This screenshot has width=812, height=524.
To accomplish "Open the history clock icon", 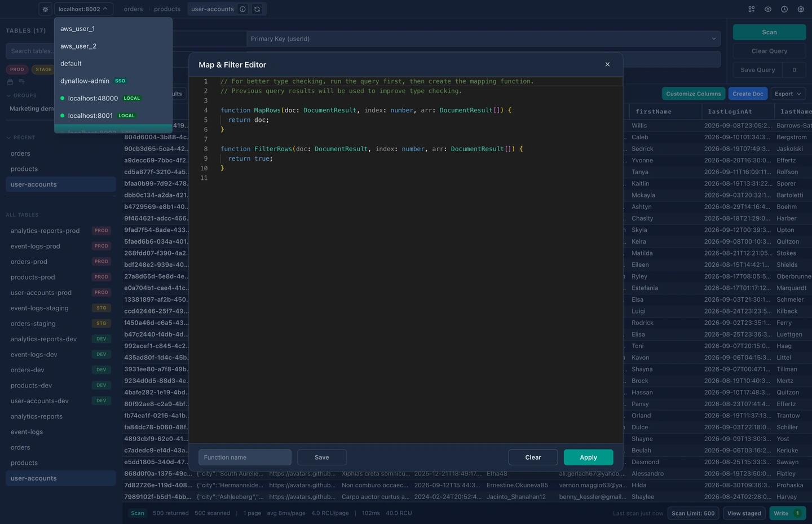I will (784, 9).
